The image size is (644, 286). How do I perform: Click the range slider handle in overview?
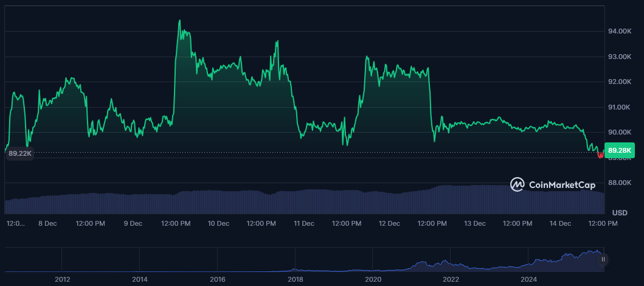[603, 259]
